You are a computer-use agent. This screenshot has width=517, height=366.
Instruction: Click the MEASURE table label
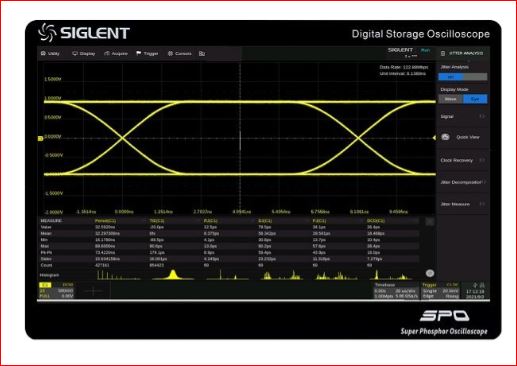point(51,221)
